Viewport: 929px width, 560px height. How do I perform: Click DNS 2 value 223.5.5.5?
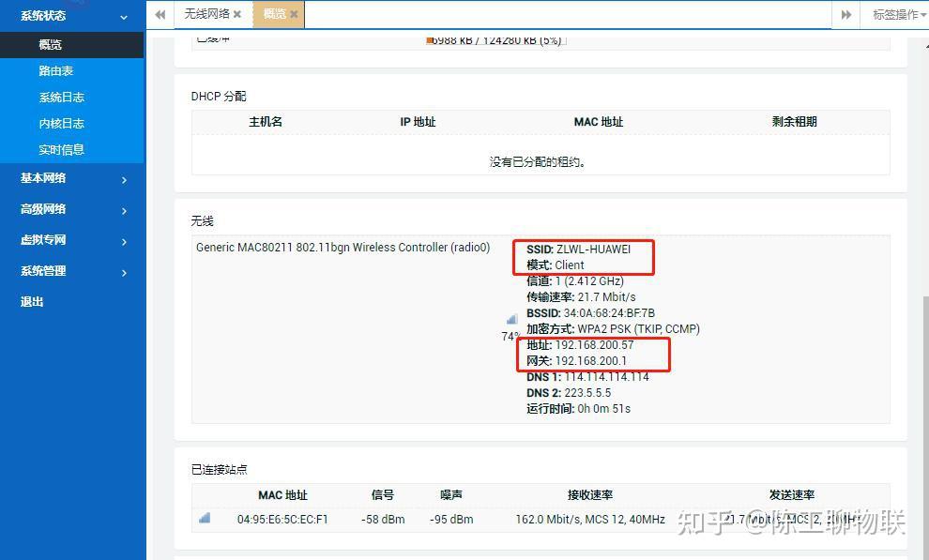click(587, 393)
